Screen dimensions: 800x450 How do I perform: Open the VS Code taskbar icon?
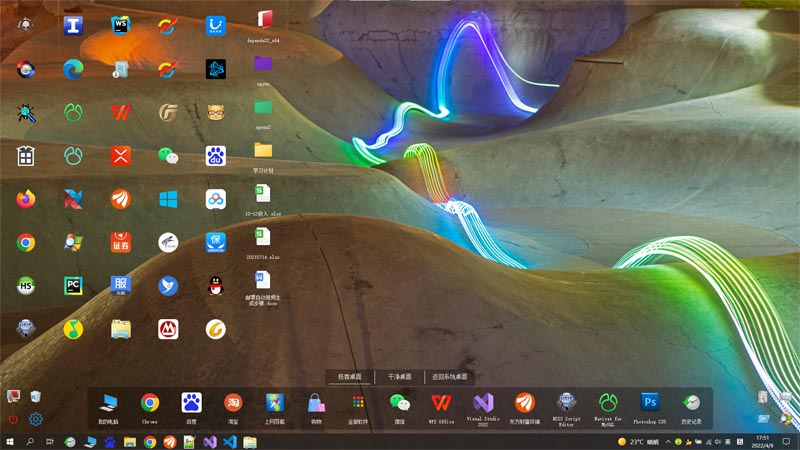tap(230, 442)
